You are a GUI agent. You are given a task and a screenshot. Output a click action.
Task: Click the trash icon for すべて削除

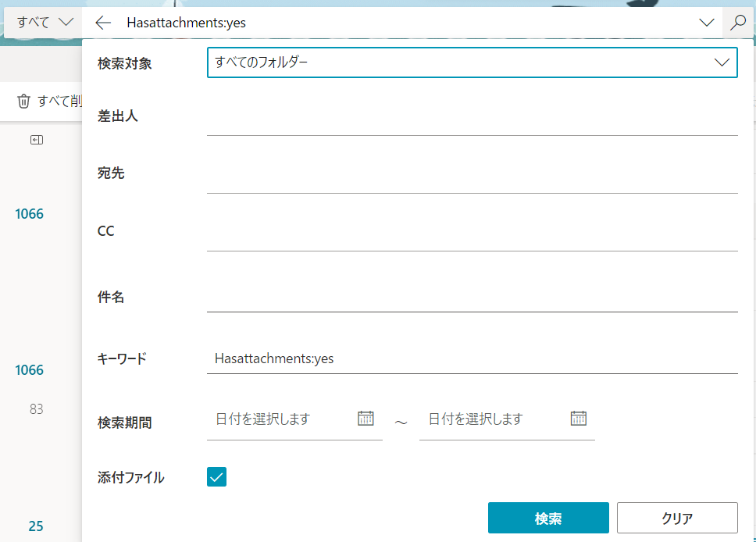pos(23,101)
